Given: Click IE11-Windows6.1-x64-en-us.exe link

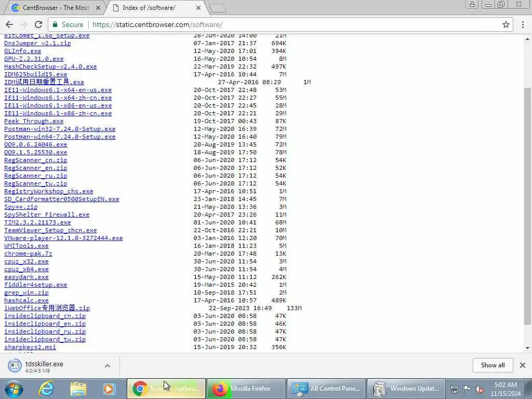Looking at the screenshot, I should (x=58, y=90).
